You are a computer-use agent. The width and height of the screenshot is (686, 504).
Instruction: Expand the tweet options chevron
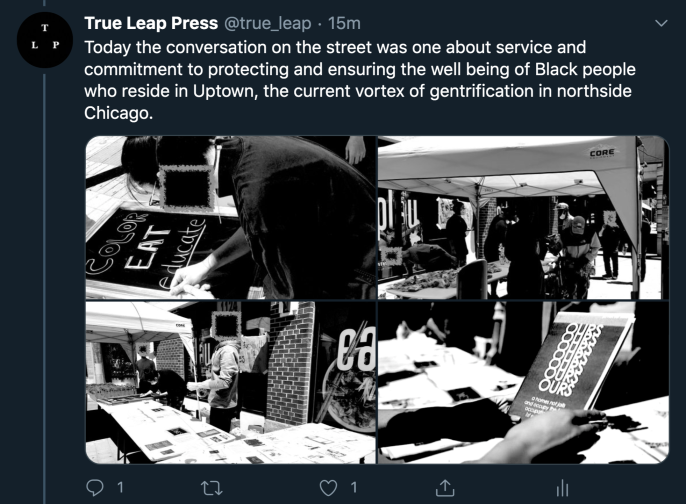pos(662,23)
